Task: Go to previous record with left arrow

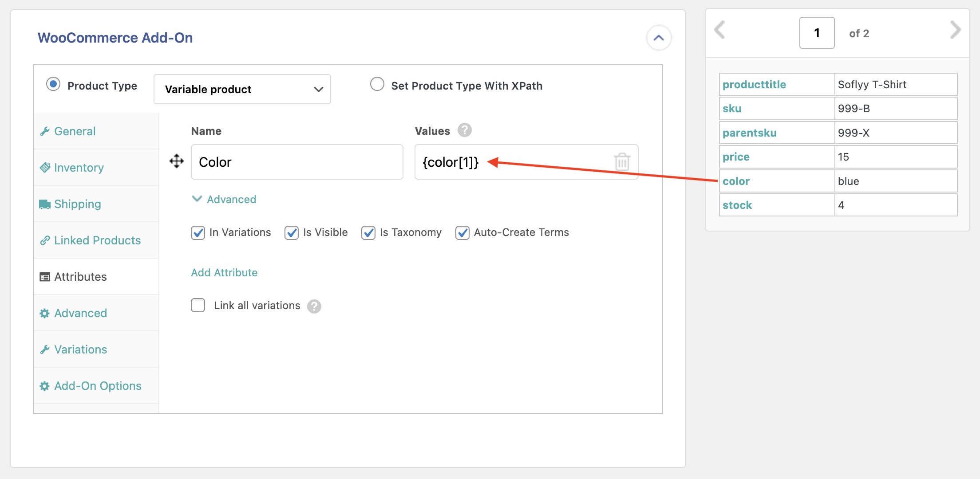Action: tap(720, 30)
